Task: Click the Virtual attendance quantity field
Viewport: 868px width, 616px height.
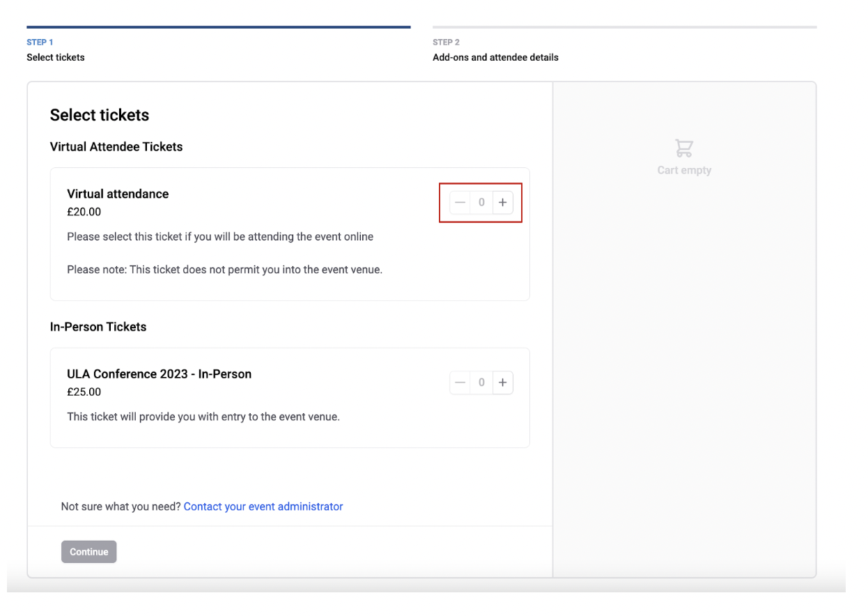Action: [481, 203]
